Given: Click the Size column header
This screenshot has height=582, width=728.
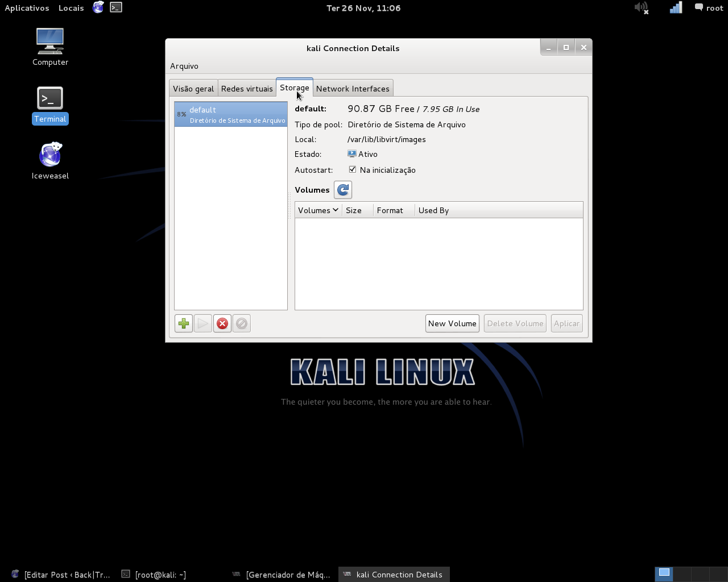Looking at the screenshot, I should (358, 210).
